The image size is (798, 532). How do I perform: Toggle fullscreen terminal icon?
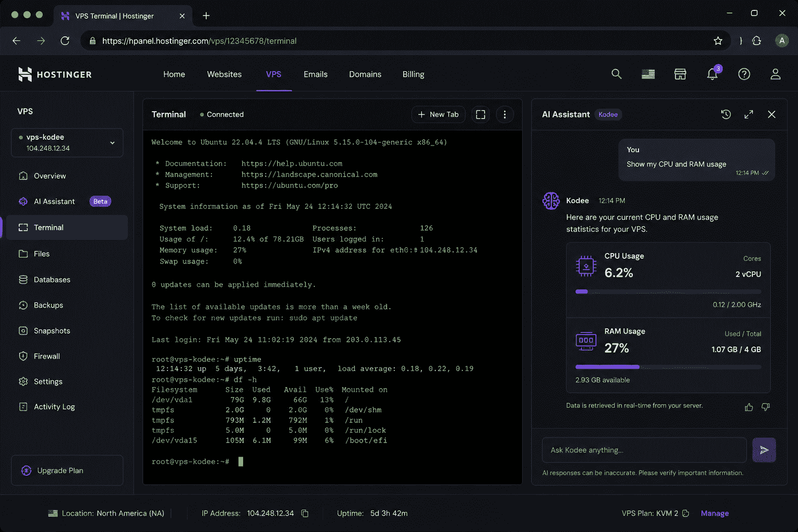pos(481,114)
